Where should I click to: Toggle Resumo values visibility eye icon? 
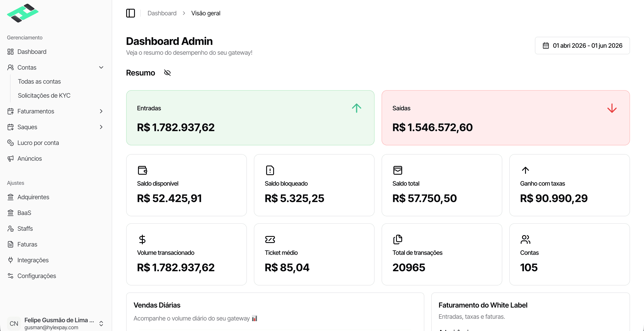click(x=167, y=73)
